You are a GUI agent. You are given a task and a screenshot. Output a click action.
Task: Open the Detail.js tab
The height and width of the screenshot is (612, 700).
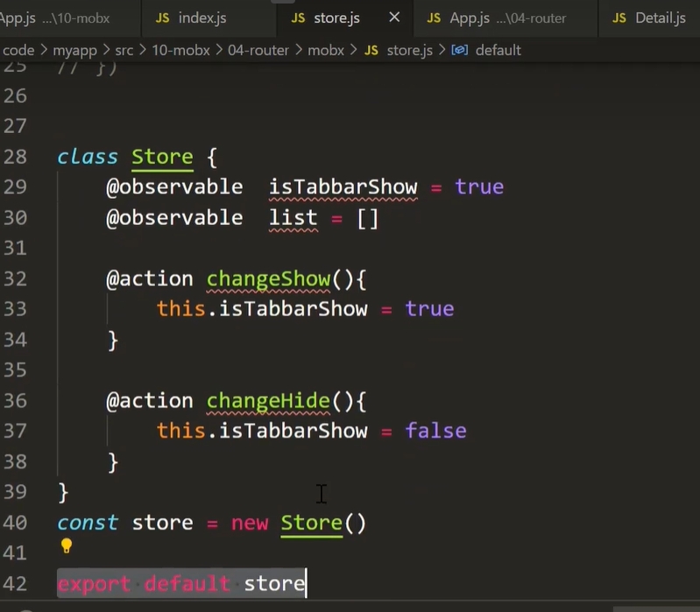click(x=659, y=18)
